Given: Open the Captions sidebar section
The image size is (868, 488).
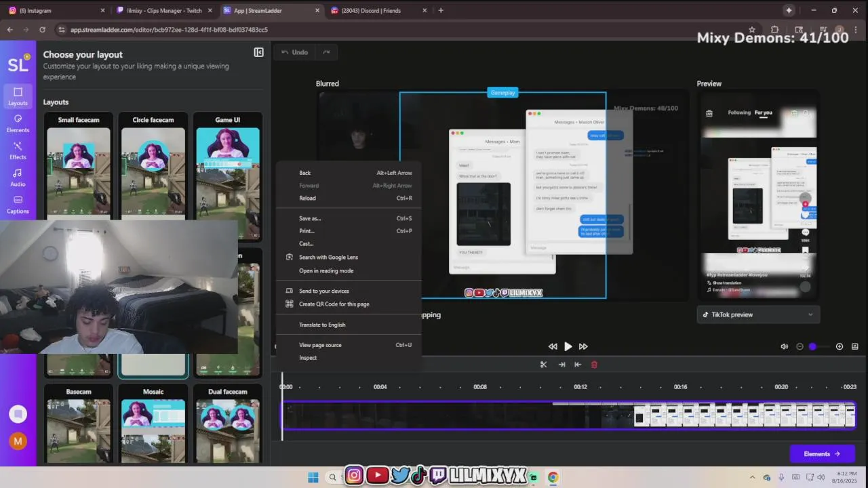Looking at the screenshot, I should [18, 205].
